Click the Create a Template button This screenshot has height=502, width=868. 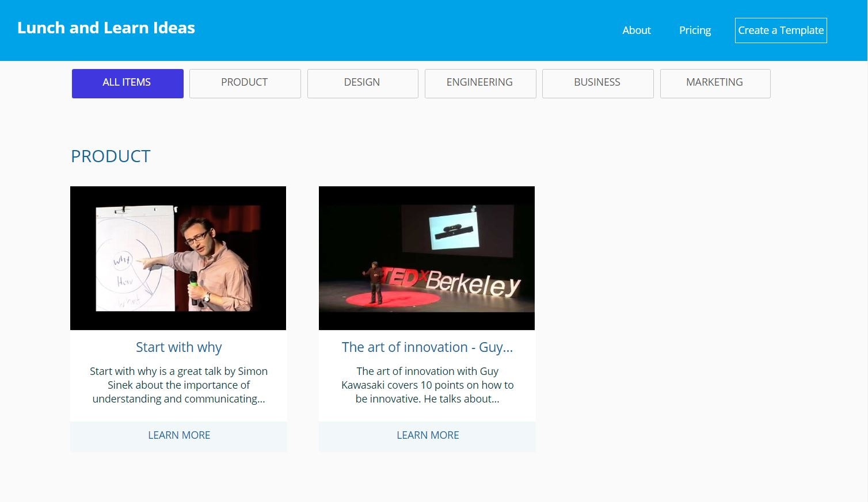781,30
